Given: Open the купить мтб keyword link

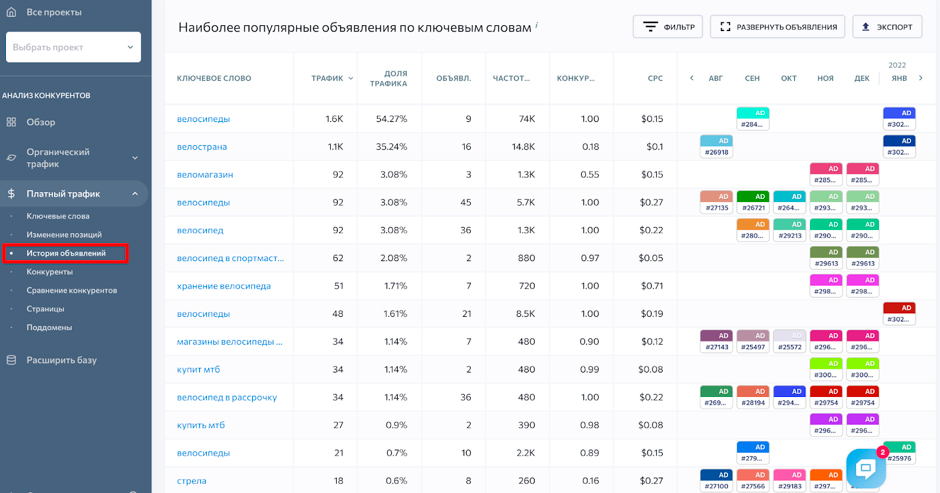Looking at the screenshot, I should tap(201, 425).
